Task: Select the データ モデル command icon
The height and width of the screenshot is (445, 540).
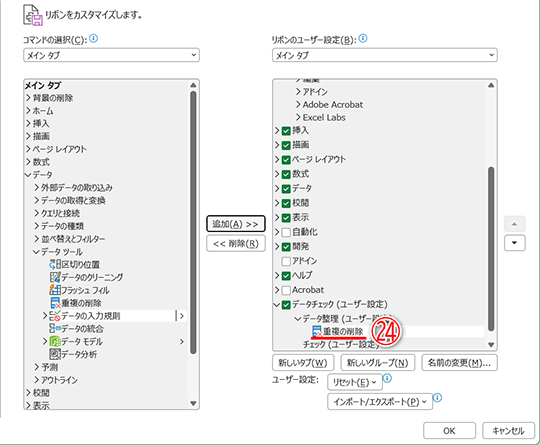Action: point(55,341)
